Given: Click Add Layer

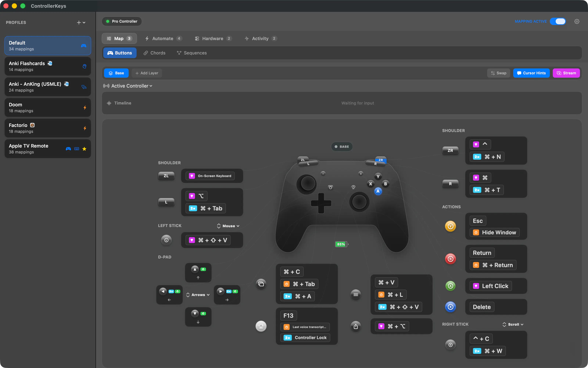Looking at the screenshot, I should [x=147, y=73].
